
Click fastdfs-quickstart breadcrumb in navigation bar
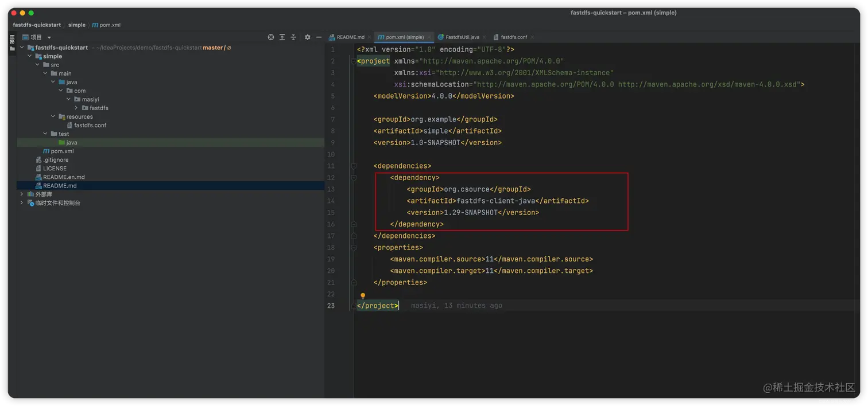[x=37, y=25]
